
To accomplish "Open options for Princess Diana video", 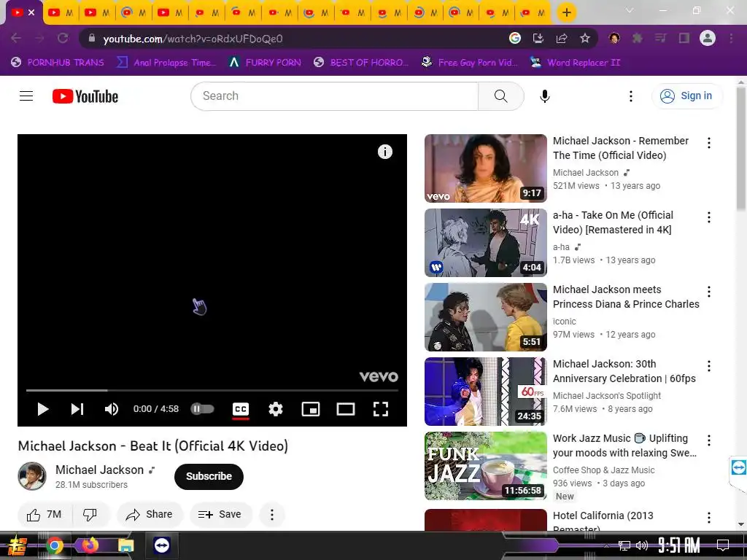I will (709, 292).
